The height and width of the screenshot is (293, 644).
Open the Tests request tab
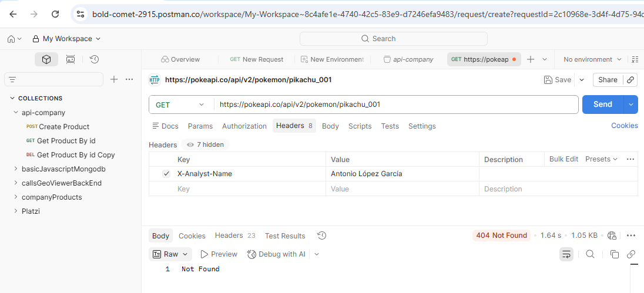[390, 126]
